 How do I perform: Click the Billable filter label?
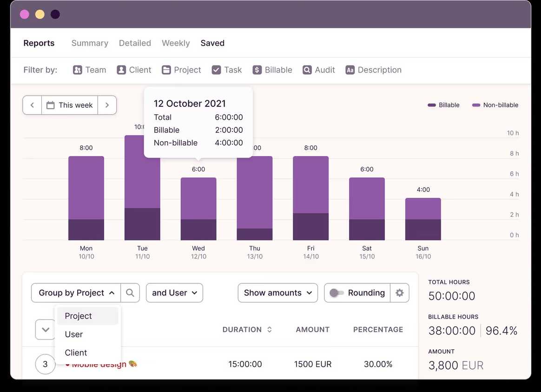point(278,70)
